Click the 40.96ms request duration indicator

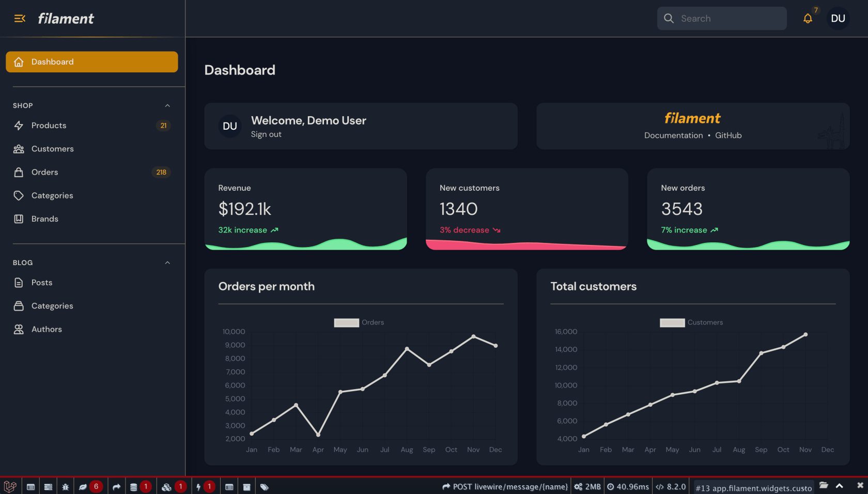628,487
